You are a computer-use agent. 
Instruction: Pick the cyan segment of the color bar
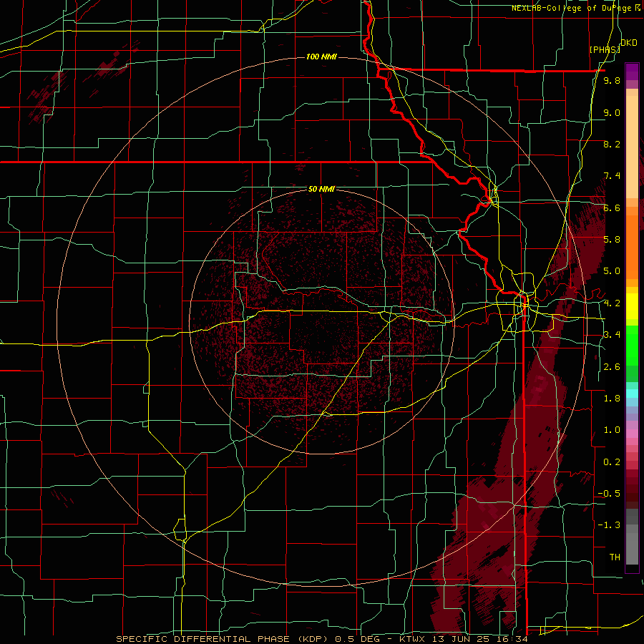coord(632,394)
